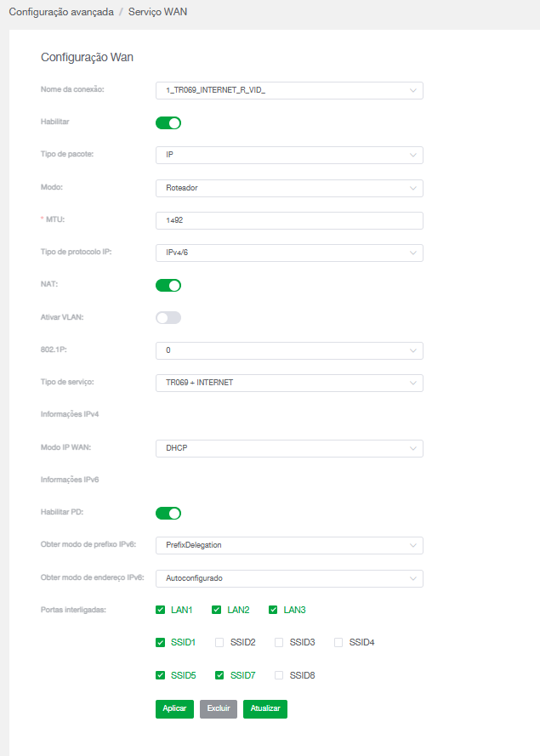The height and width of the screenshot is (756, 540).
Task: Go to Configuração avançada breadcrumb
Action: pos(61,12)
